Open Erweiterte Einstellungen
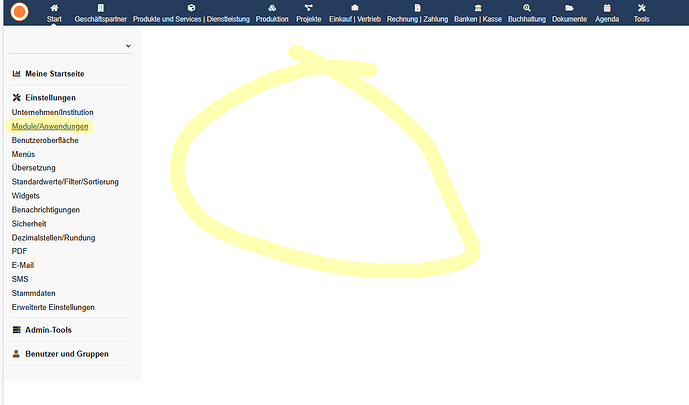This screenshot has height=405, width=689. click(53, 307)
